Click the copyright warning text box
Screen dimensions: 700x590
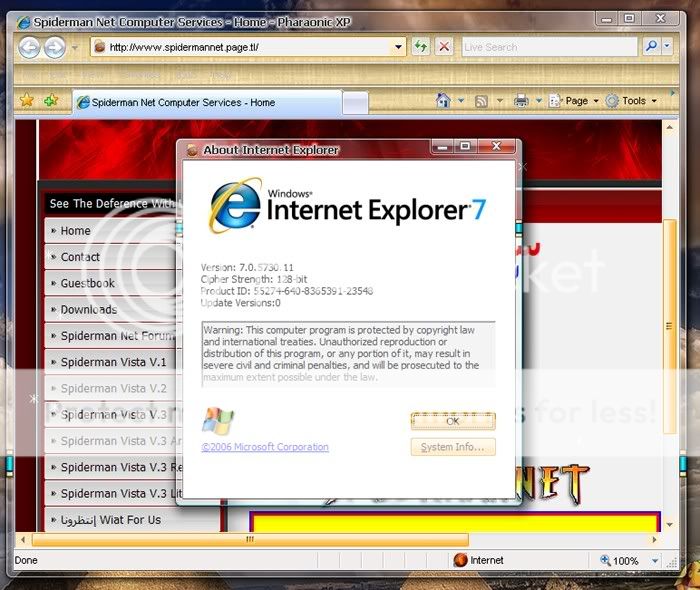(x=348, y=354)
